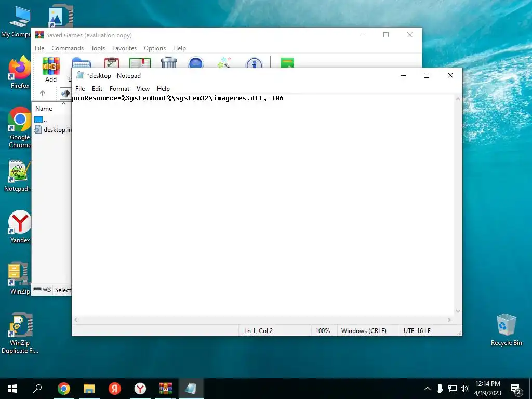Click the network tray icon

pyautogui.click(x=453, y=389)
